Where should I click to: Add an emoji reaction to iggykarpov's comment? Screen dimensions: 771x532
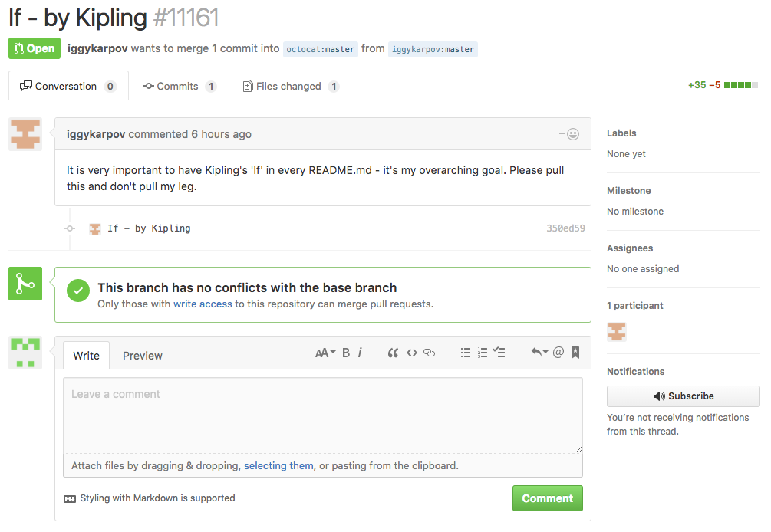click(x=569, y=134)
